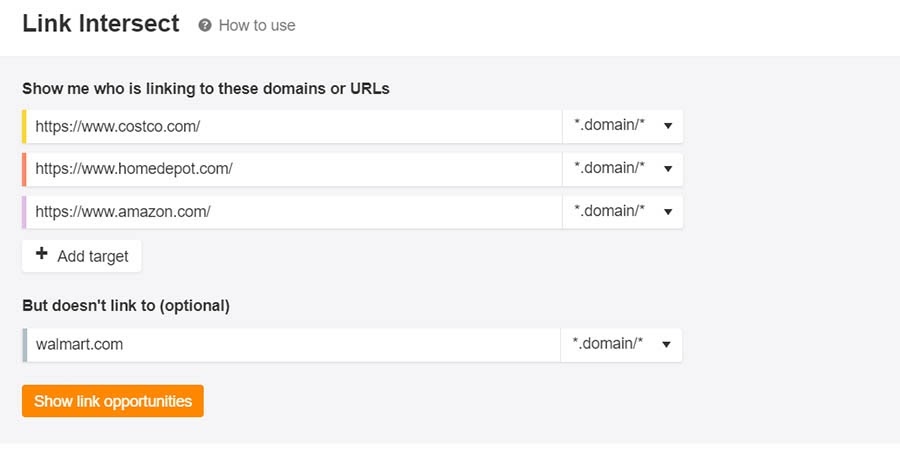The width and height of the screenshot is (900, 455).
Task: Open mode dropdown for amazon.com row
Action: click(622, 211)
